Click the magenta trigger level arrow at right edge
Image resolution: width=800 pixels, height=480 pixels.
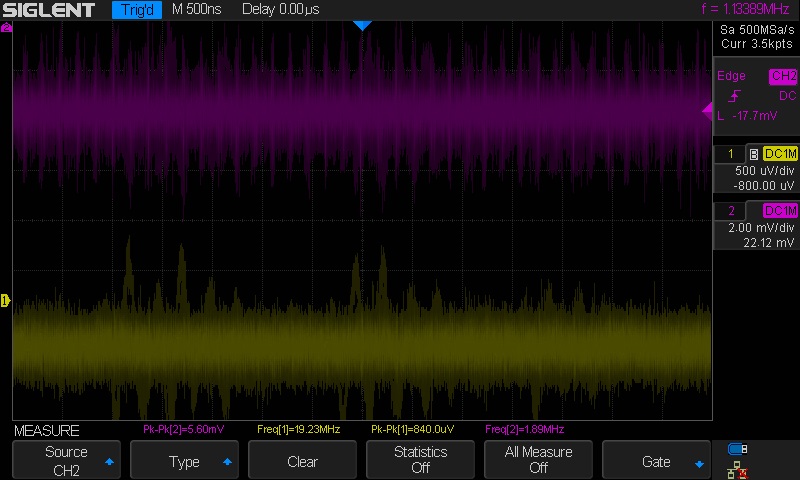[x=707, y=111]
